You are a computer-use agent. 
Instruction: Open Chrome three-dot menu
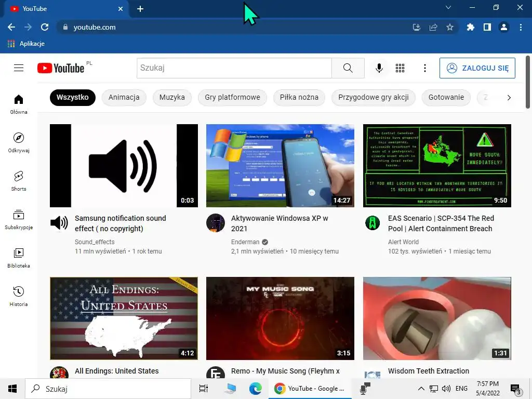click(x=521, y=27)
